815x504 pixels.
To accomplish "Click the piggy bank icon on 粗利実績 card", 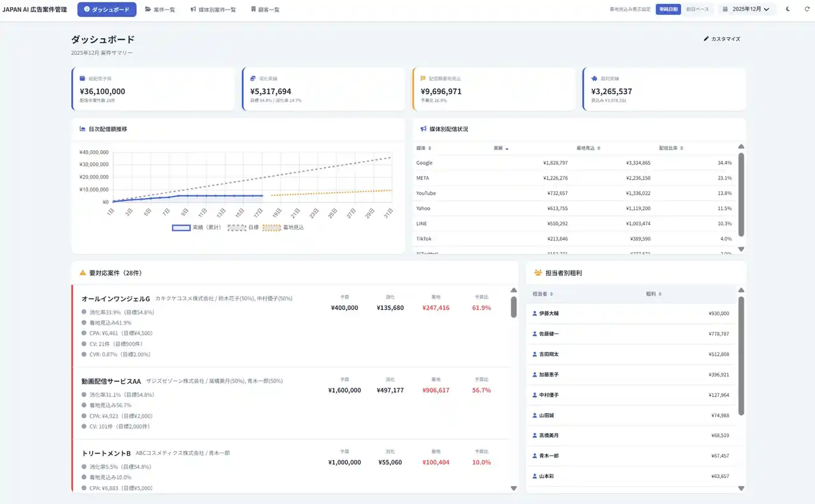I will coord(593,78).
